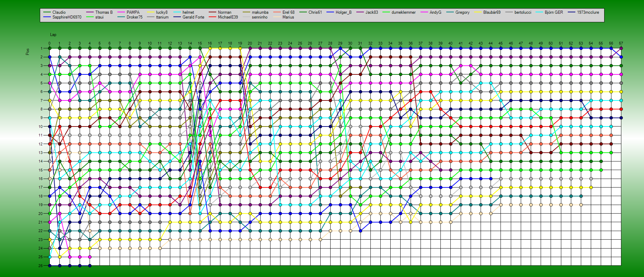Select the Holger_B legend entry
This screenshot has height=277, width=644.
pos(344,12)
